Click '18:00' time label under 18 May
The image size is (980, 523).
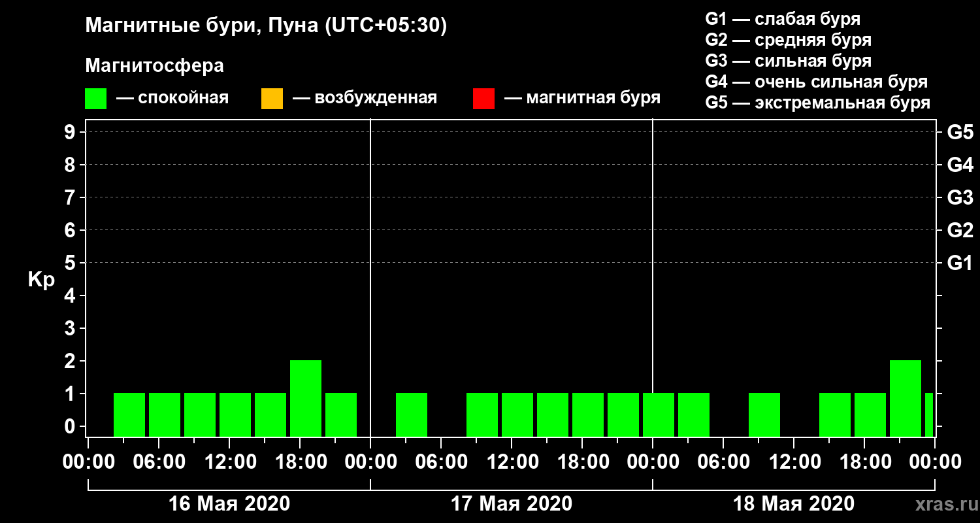click(x=864, y=462)
